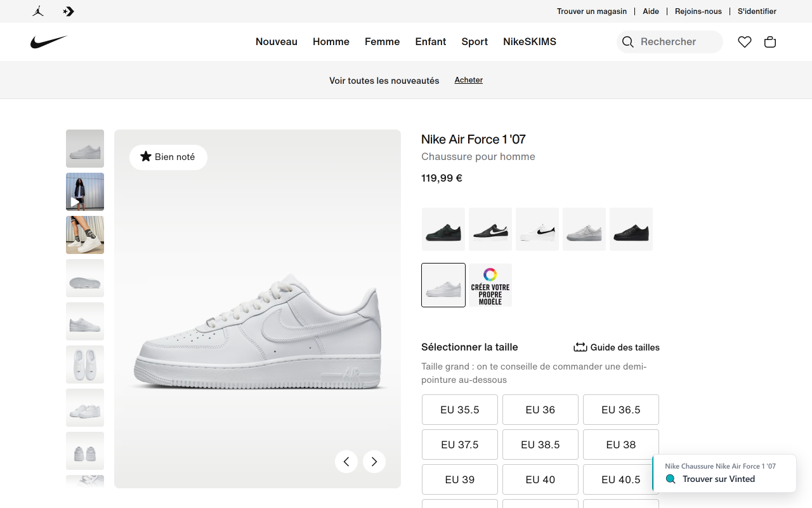Click the Nike Air Force 1 '07 title

(473, 139)
